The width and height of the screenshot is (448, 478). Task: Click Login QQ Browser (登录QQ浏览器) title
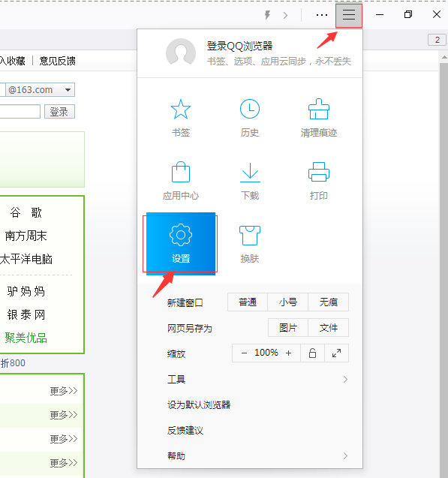(239, 46)
